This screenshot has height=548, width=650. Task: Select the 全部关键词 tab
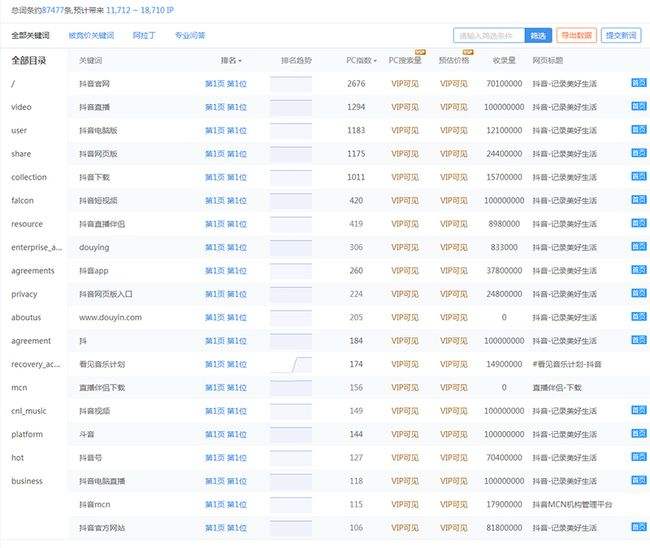tap(30, 36)
